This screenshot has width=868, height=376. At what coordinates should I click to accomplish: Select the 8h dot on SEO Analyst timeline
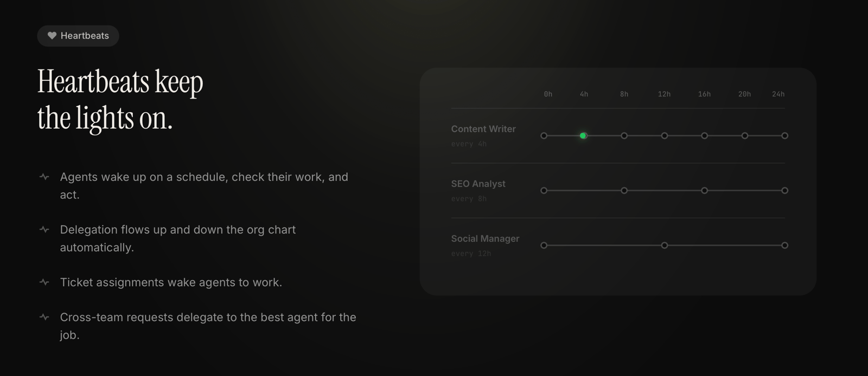[624, 191]
